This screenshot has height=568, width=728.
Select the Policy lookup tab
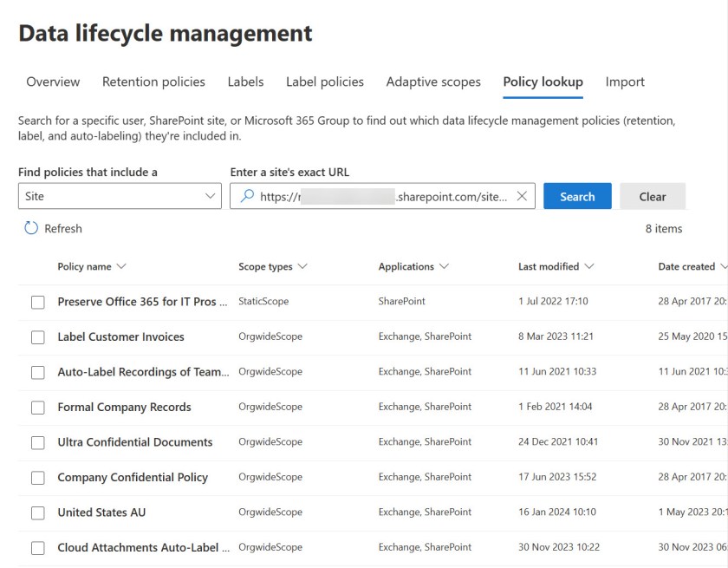pyautogui.click(x=543, y=82)
